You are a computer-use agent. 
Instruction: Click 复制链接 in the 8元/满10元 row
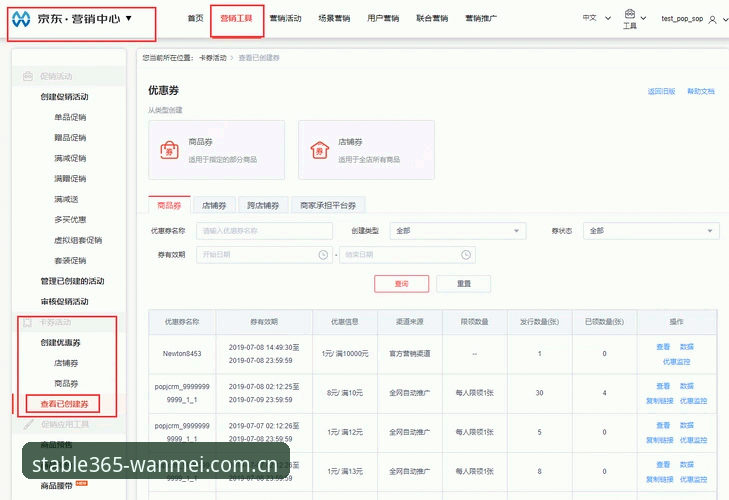pos(660,400)
